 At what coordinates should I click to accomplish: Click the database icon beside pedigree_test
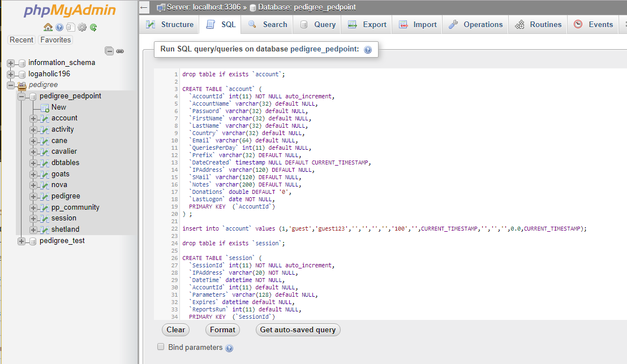[x=33, y=241]
